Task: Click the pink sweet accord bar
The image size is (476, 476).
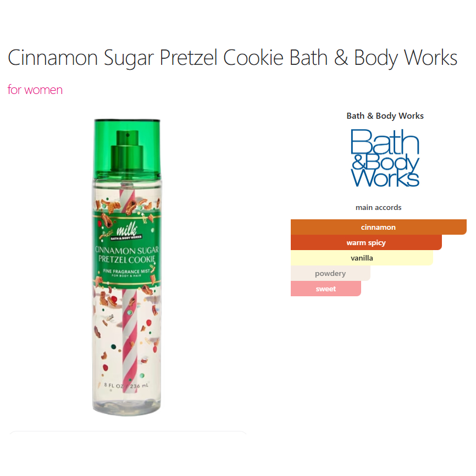Action: tap(326, 289)
